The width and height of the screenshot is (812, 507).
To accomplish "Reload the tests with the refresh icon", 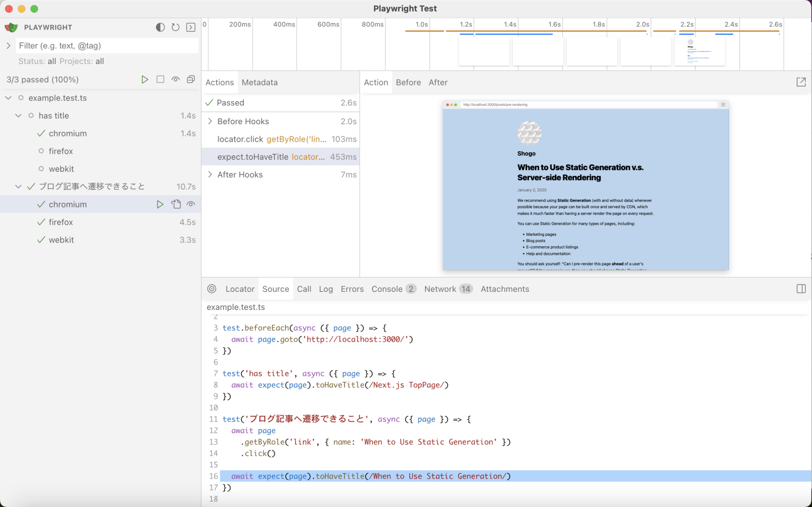I will coord(176,27).
